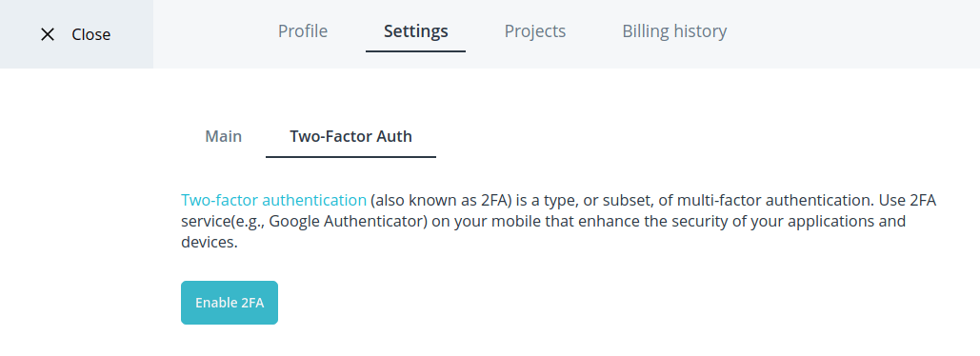This screenshot has width=980, height=356.
Task: Click the underline beneath the Settings tab
Action: point(415,51)
